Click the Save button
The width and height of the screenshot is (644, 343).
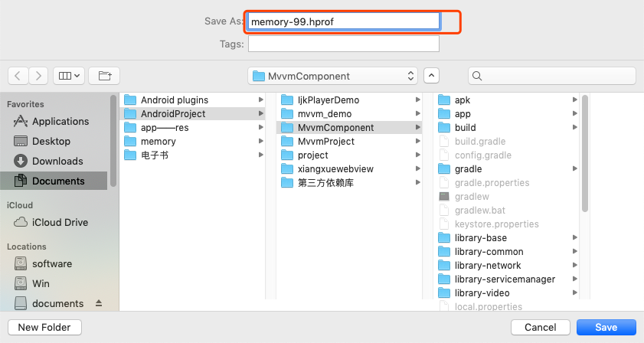(606, 328)
